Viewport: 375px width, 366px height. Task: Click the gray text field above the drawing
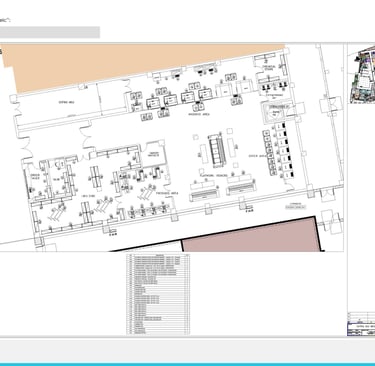point(50,32)
